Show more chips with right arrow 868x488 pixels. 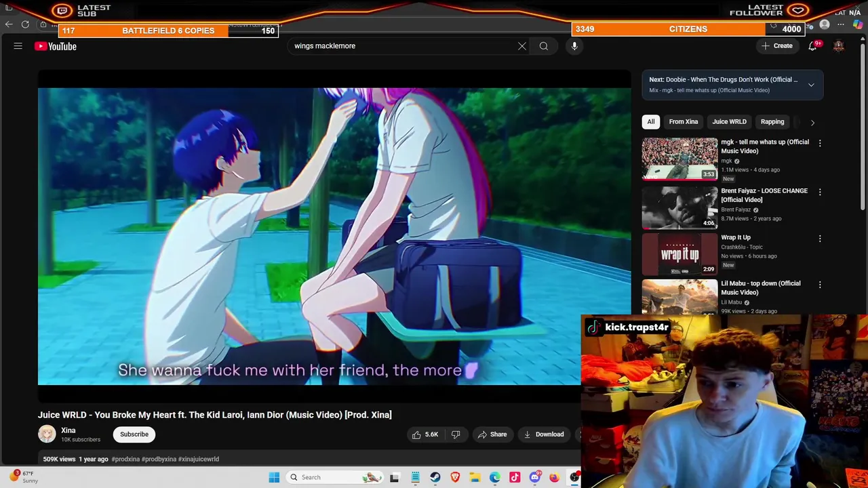click(x=812, y=122)
